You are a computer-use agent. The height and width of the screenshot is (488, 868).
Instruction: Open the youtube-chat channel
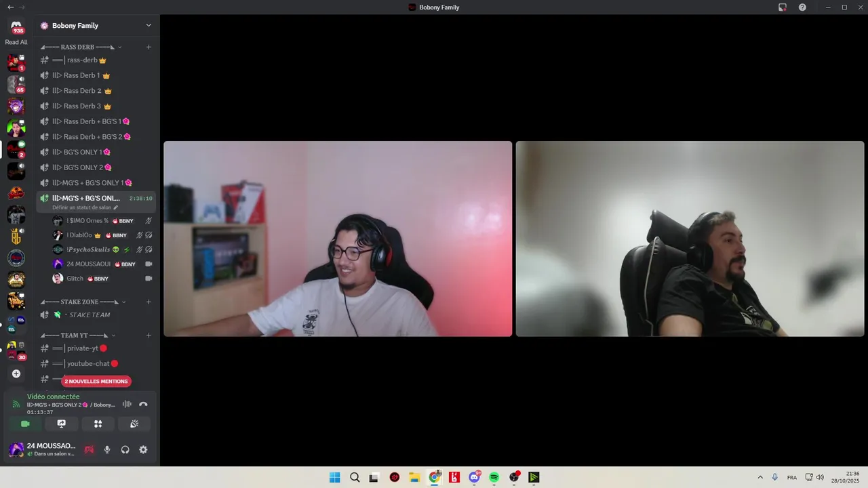(x=96, y=364)
